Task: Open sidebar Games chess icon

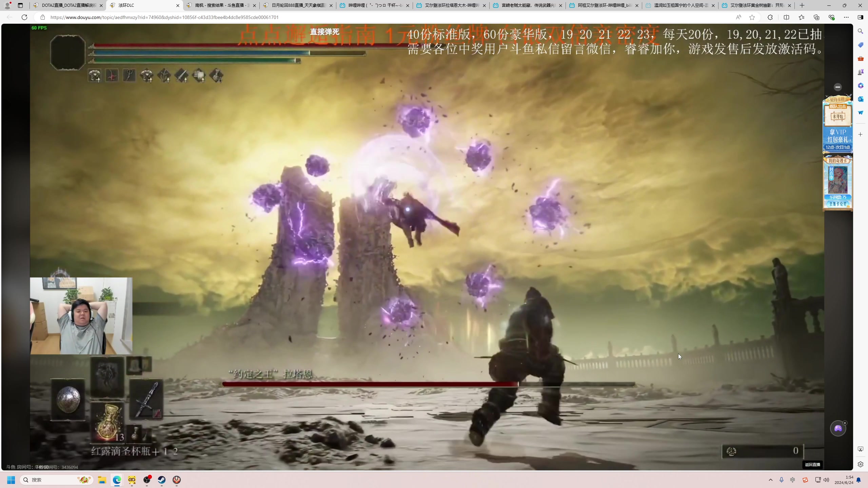Action: click(x=861, y=72)
